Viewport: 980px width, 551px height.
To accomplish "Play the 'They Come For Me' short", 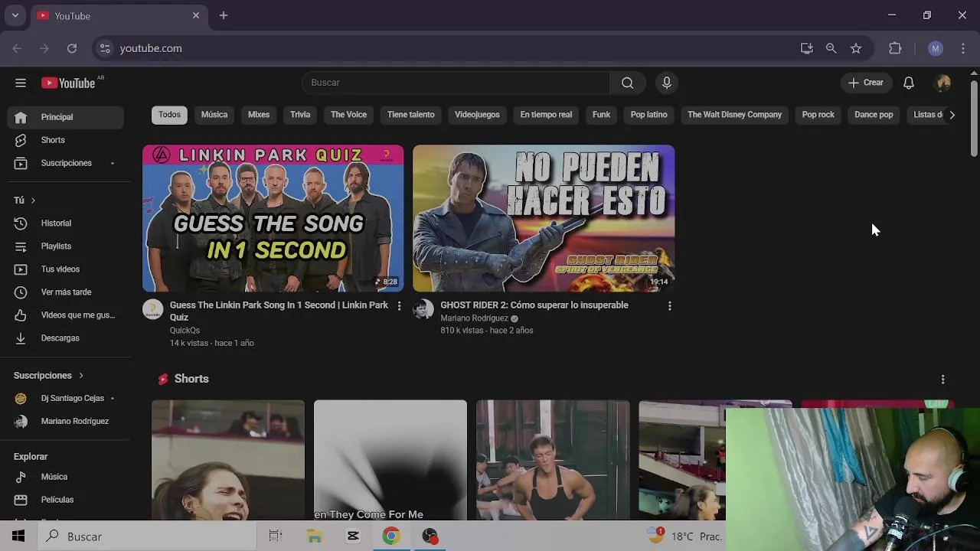I will (390, 460).
